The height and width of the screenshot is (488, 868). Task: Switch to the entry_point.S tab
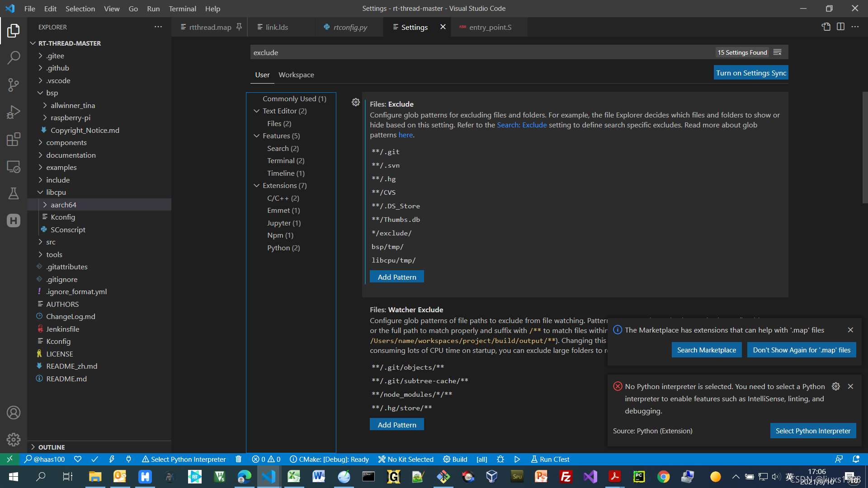click(490, 27)
